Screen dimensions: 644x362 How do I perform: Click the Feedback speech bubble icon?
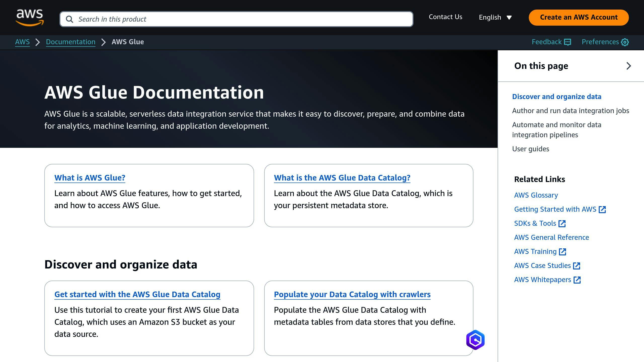coord(568,42)
